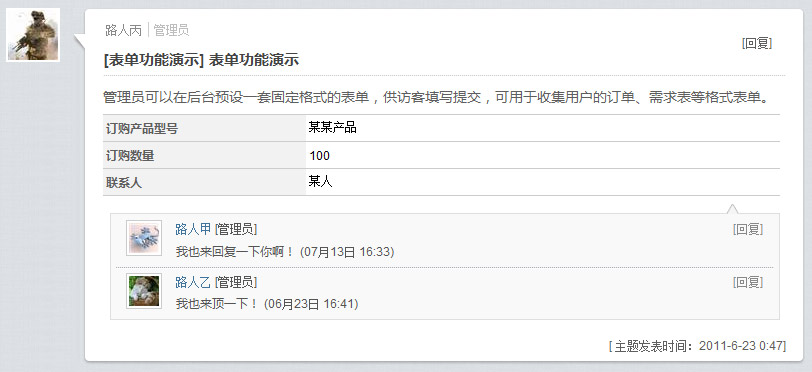Click the 主题发表时间 2011-6-23 footer text
Viewport: 812px width, 372px height.
click(x=697, y=346)
